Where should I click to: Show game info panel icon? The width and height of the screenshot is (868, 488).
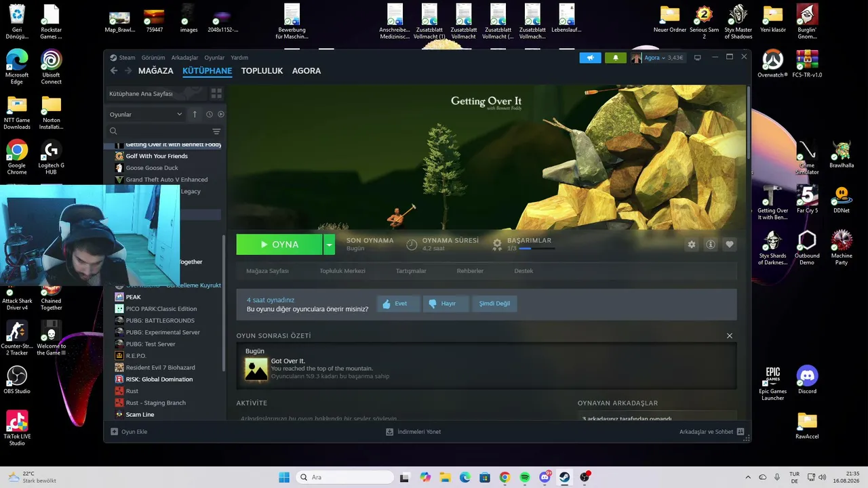[x=711, y=245]
